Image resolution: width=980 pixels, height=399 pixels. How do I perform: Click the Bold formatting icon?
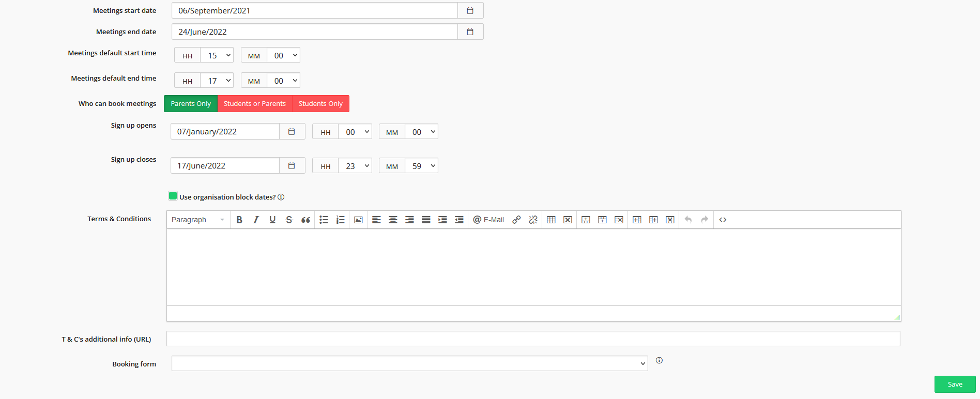point(239,220)
